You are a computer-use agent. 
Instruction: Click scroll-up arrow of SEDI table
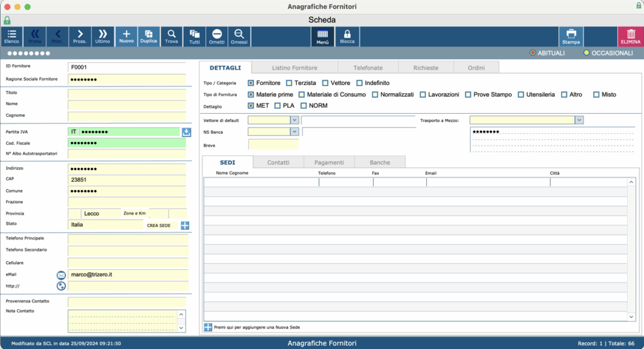[631, 182]
